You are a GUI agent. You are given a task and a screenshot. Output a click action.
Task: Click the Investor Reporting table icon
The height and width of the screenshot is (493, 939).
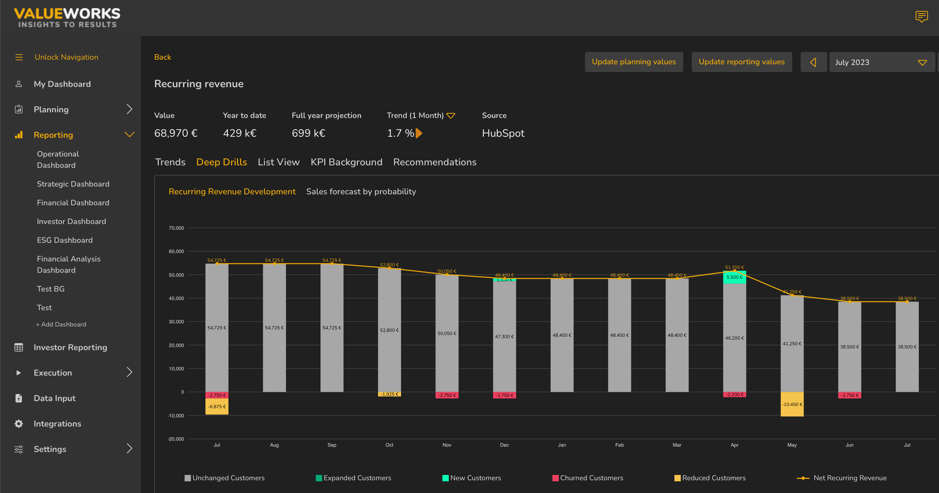click(x=19, y=348)
